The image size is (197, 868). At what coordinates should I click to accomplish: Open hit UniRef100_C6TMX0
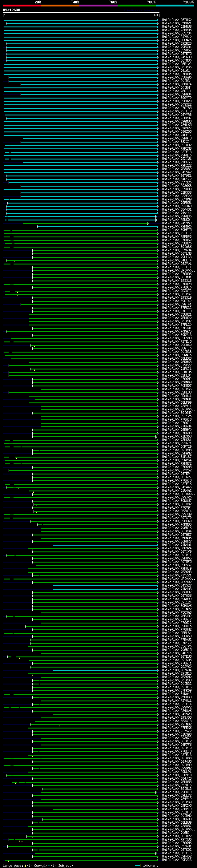pos(177,20)
